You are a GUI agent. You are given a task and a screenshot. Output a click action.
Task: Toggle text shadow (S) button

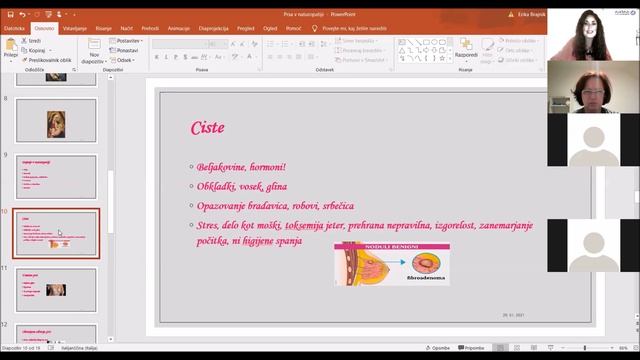coord(185,57)
